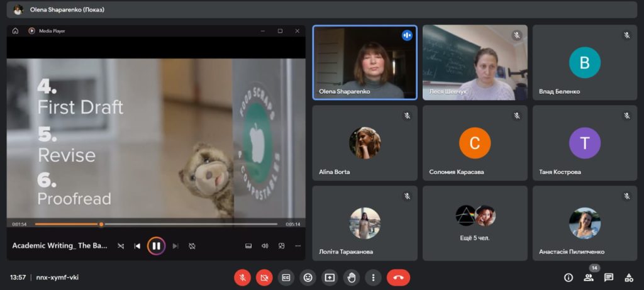Screen dimensions: 644x290
Task: Unmute microphone in the meeting
Action: coord(243,277)
